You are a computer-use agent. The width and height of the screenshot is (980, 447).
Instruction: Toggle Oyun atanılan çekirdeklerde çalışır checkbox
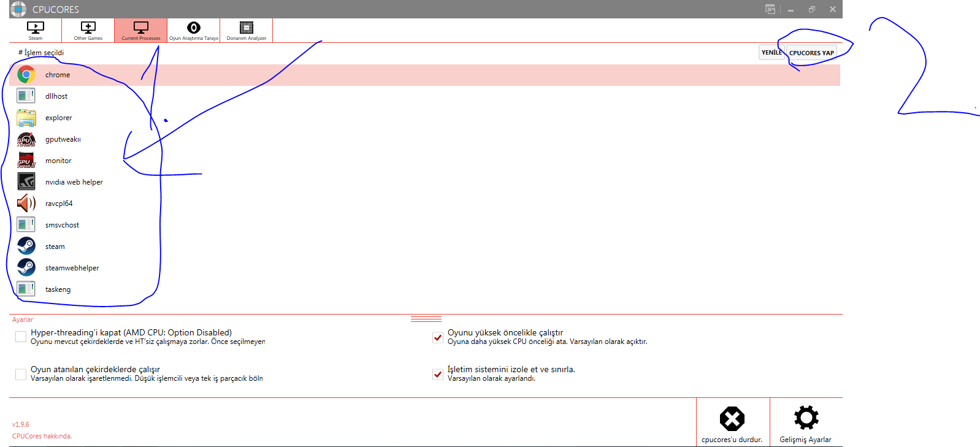21,373
